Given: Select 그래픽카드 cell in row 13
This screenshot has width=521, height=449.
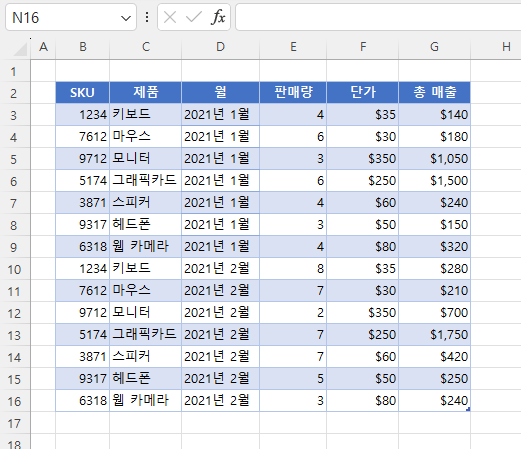Looking at the screenshot, I should point(146,335).
